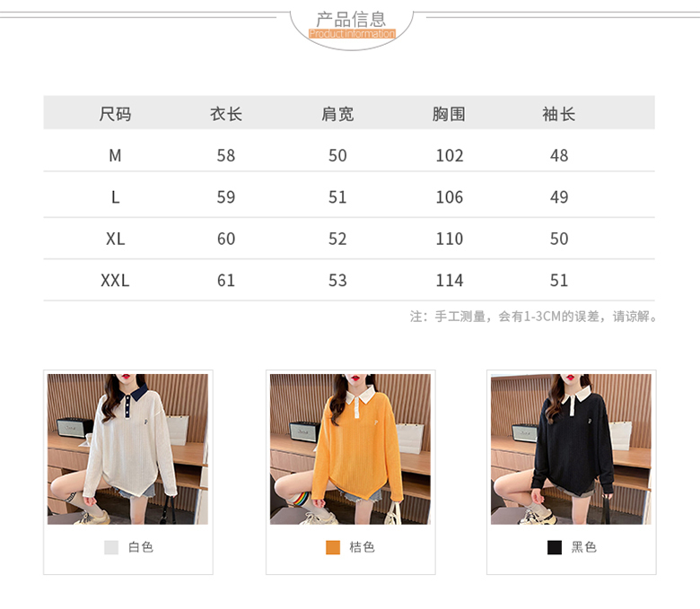This screenshot has height=609, width=700.
Task: Click the bust value 110
Action: (x=450, y=239)
